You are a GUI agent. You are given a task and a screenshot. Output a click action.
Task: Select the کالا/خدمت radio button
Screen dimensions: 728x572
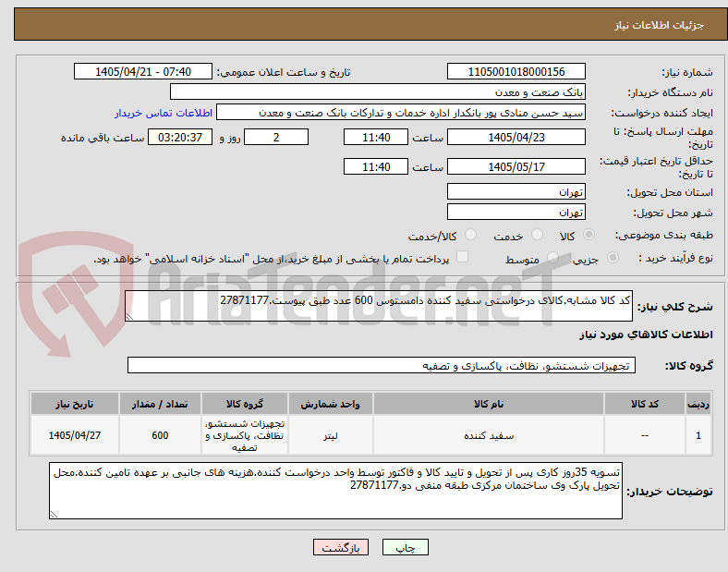(471, 235)
